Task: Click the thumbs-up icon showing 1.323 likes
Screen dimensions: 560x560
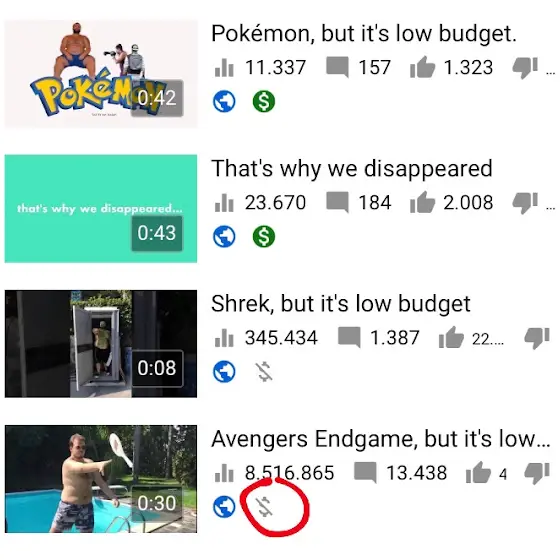Action: click(422, 67)
